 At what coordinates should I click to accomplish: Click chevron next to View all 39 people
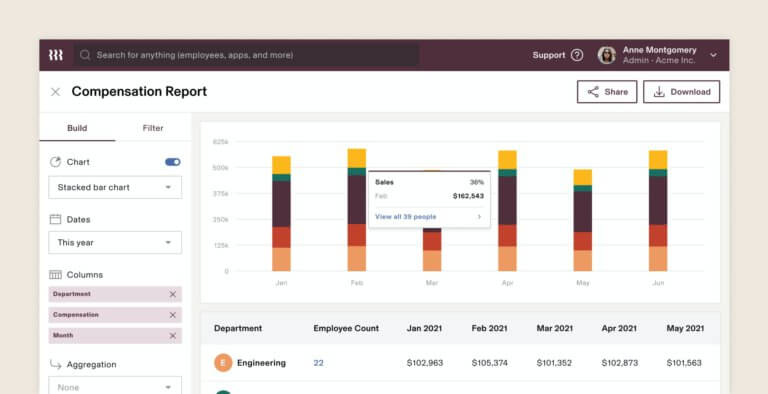[479, 217]
